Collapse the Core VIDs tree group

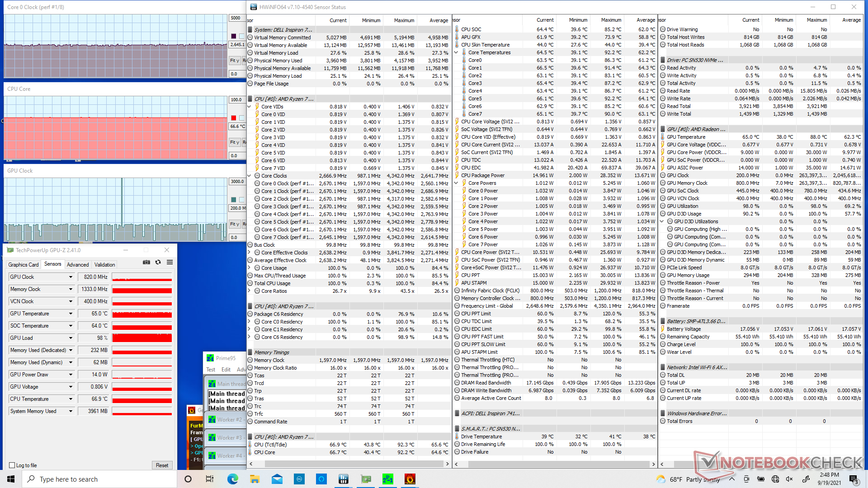249,107
